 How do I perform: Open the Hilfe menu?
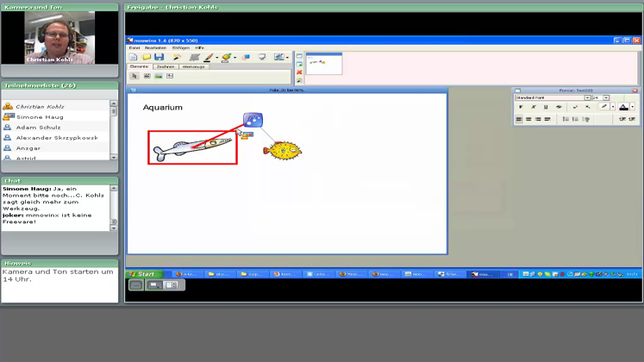(x=200, y=47)
